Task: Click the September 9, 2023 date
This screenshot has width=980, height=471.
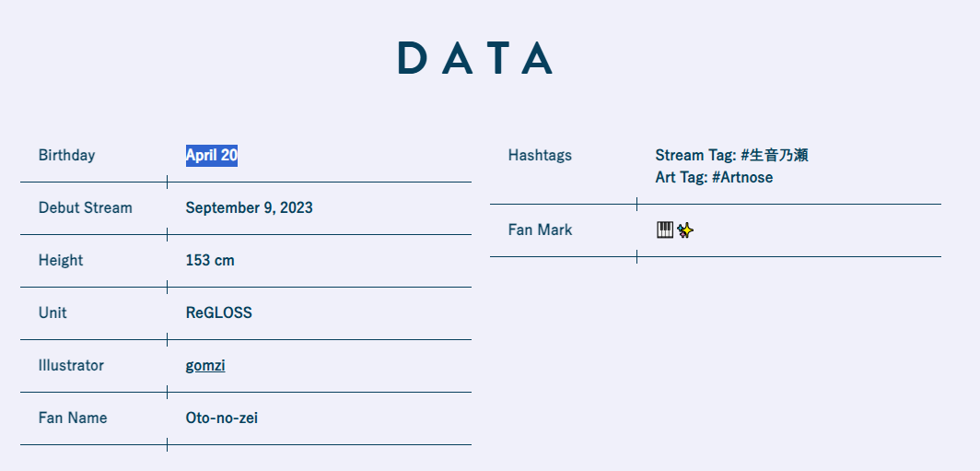Action: click(249, 208)
